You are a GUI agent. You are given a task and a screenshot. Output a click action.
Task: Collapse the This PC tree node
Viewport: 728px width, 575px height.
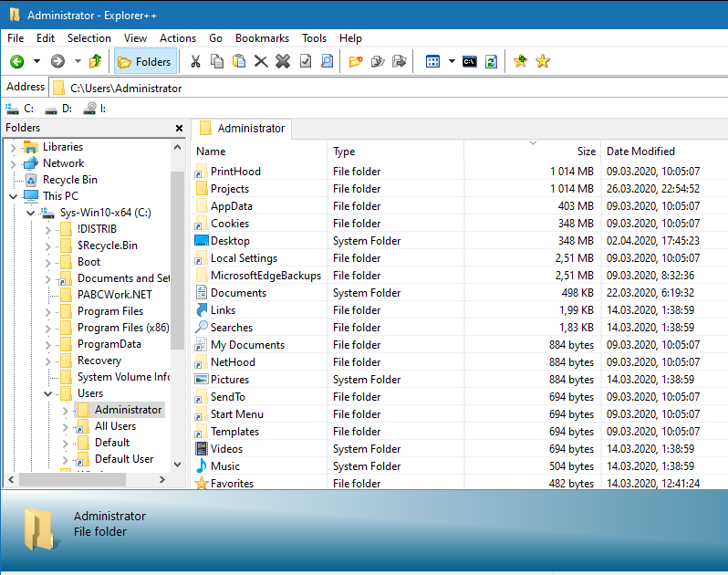[13, 197]
